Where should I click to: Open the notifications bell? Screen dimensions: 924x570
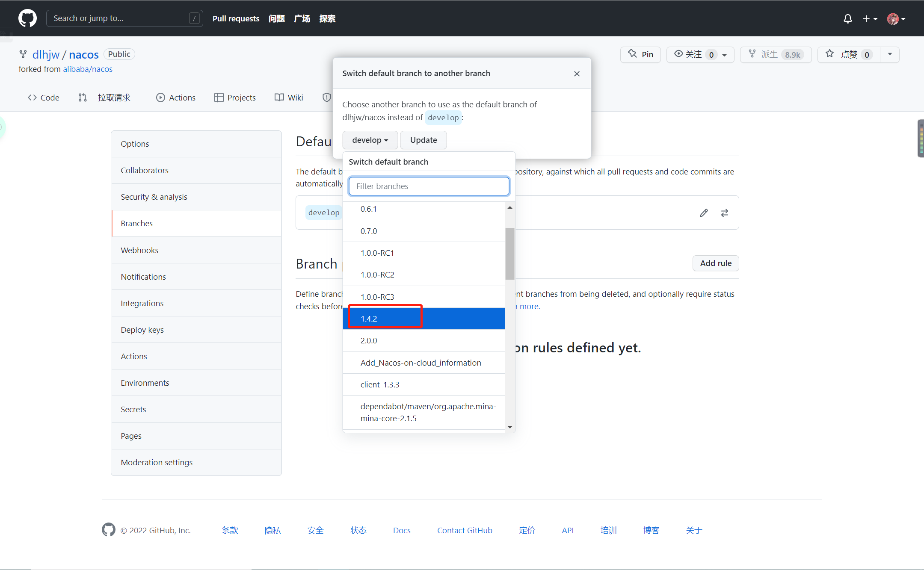pos(847,19)
